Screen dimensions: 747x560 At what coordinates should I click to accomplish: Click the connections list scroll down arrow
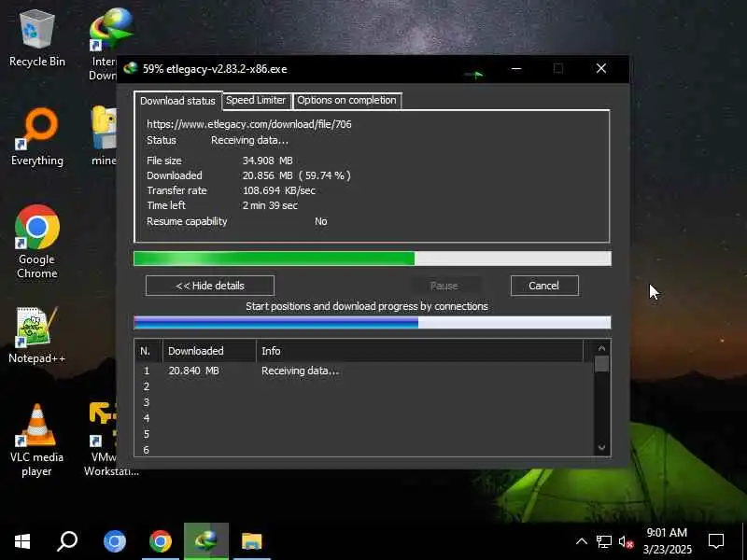tap(601, 447)
